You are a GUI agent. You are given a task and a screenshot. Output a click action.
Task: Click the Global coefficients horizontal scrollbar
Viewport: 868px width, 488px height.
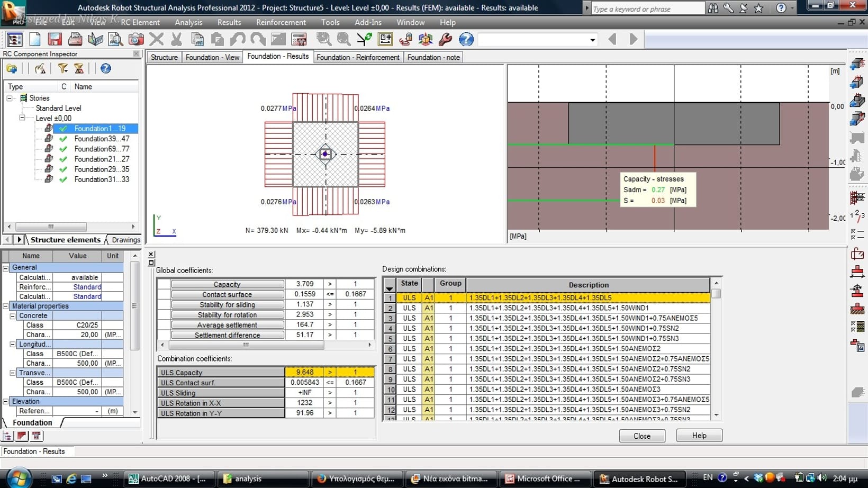245,345
